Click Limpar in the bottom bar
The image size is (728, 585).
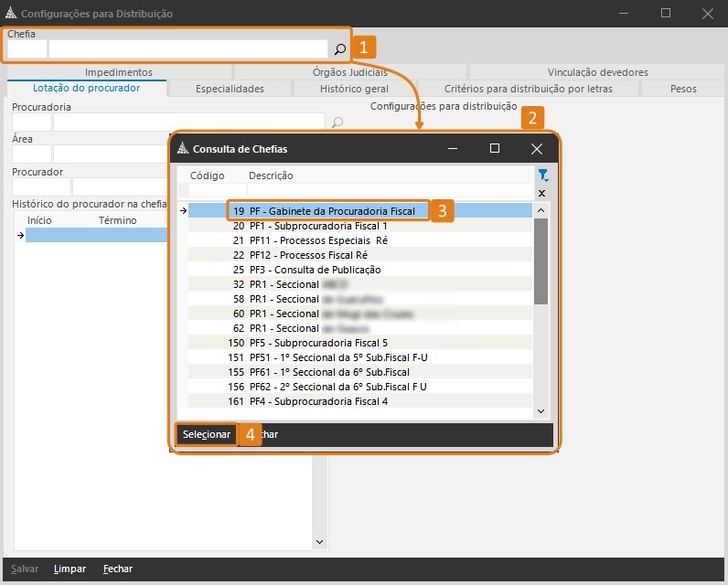[70, 569]
